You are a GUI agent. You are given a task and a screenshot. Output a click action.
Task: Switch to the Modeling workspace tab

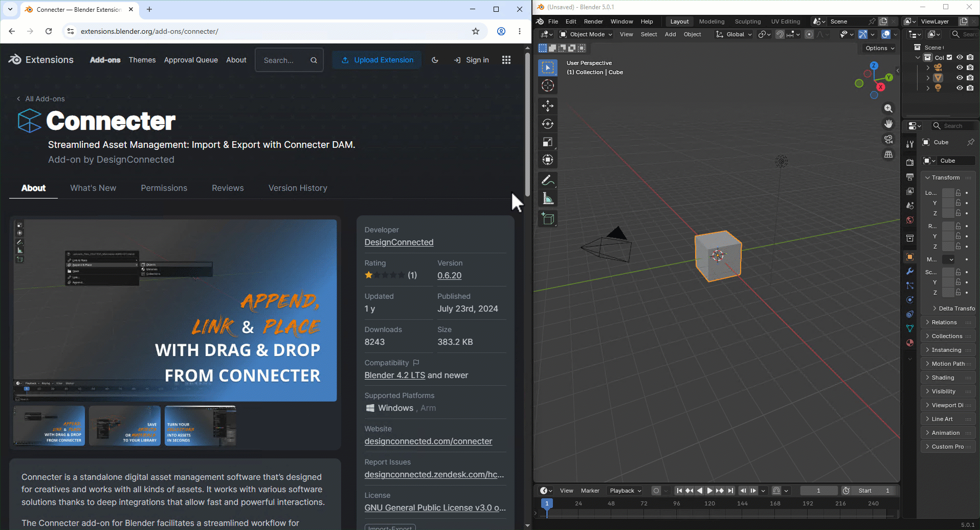point(711,21)
